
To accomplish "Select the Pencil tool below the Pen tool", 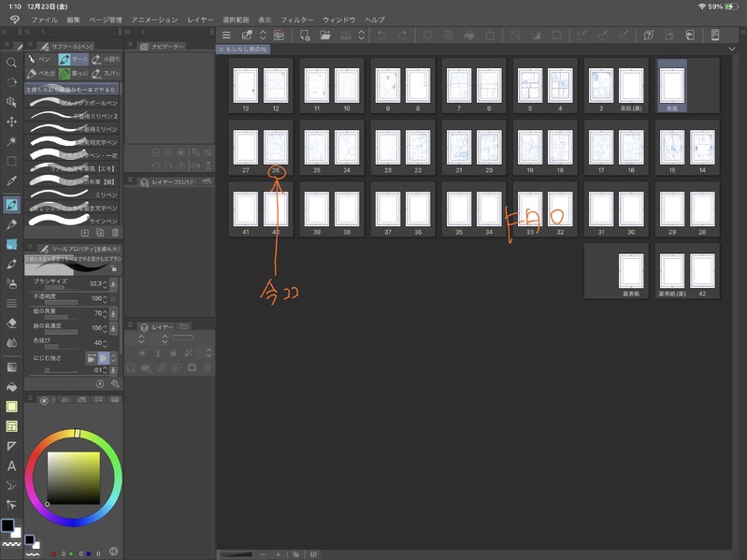I will tap(11, 224).
